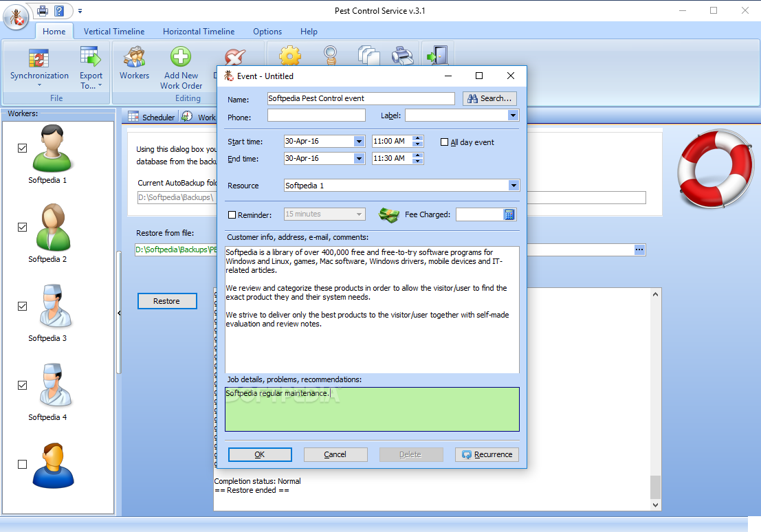Enable the Reminder checkbox

[x=232, y=214]
